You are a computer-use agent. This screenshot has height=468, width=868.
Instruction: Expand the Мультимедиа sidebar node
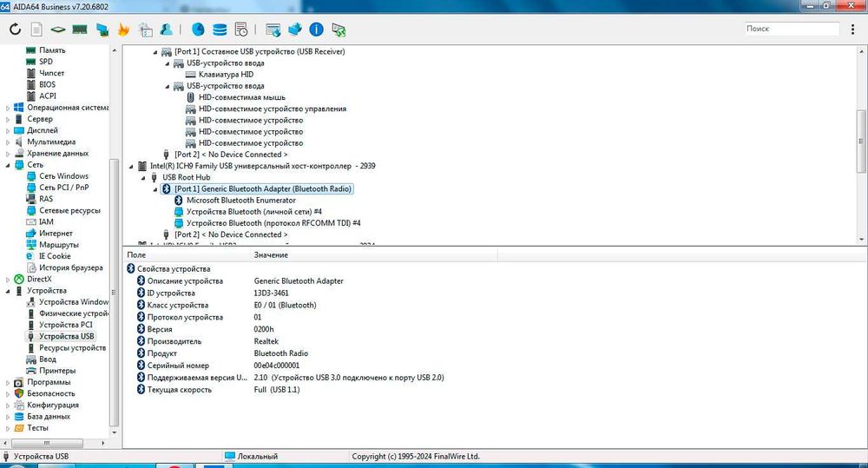[8, 142]
